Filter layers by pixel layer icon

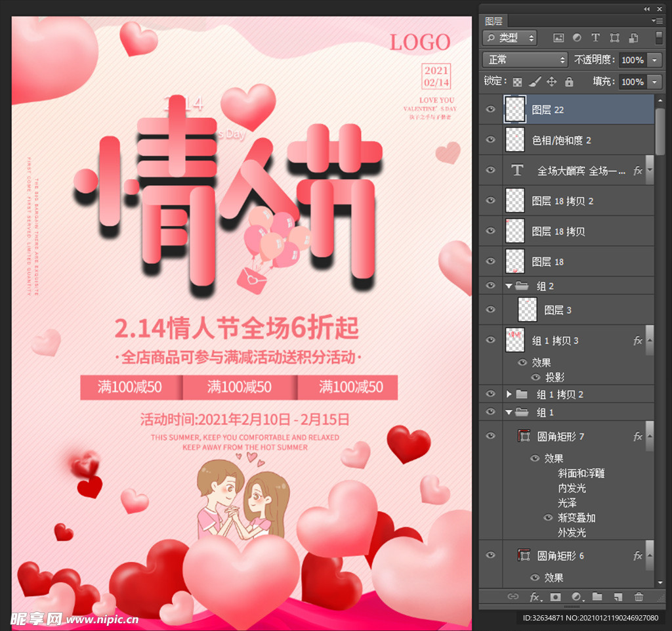tap(558, 38)
